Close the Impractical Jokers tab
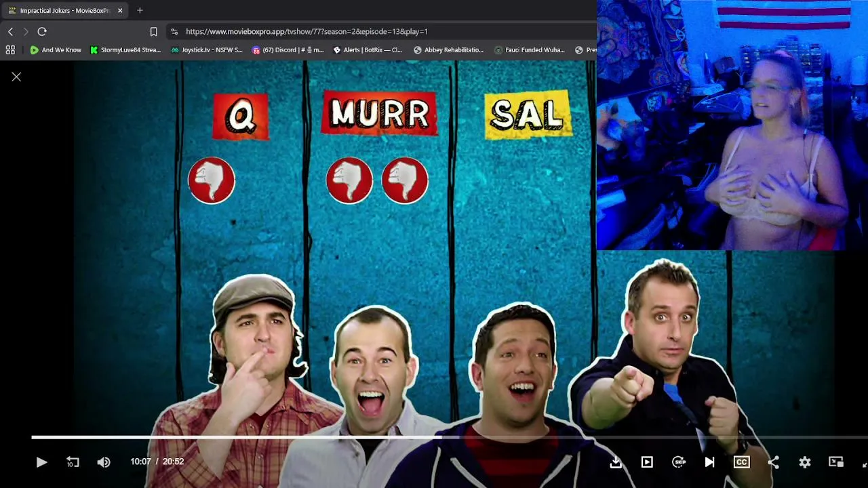Screen dimensions: 868x488 pos(120,10)
